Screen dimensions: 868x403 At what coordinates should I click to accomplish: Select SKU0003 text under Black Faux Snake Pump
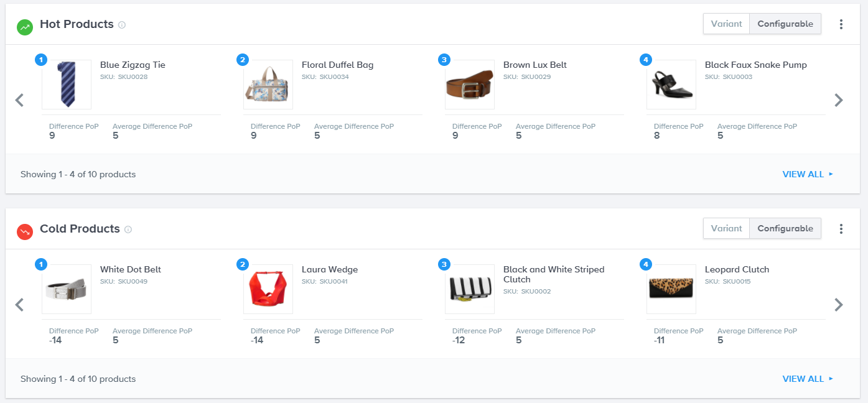point(737,77)
